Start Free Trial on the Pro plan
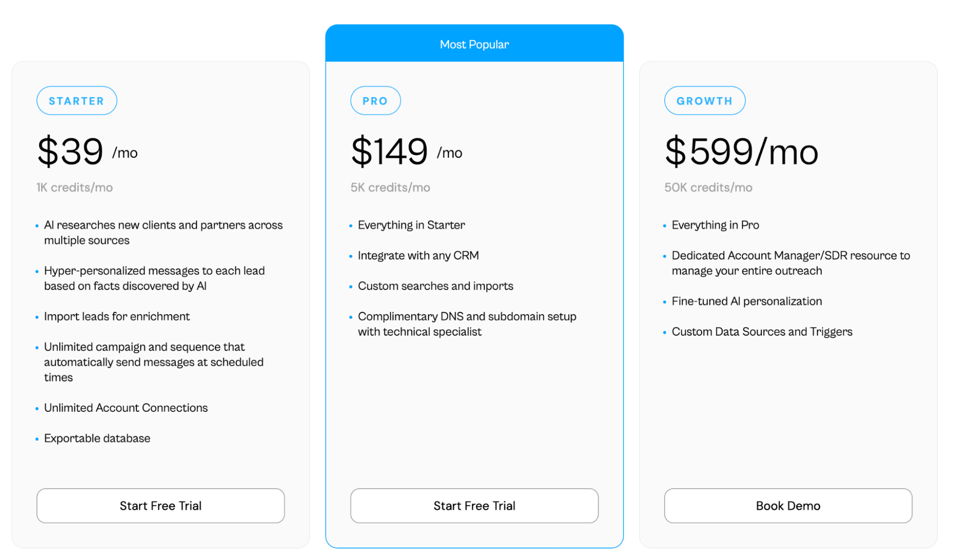This screenshot has width=956, height=560. [x=474, y=505]
